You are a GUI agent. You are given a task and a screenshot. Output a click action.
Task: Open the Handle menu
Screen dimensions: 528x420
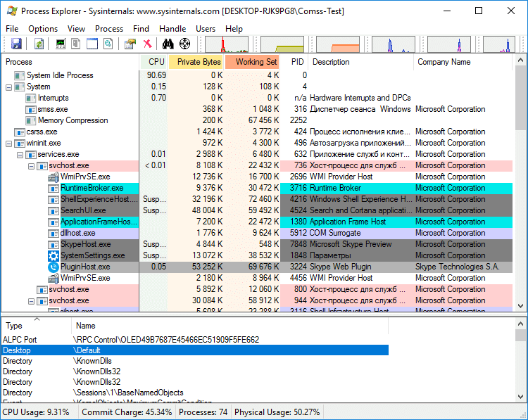172,29
